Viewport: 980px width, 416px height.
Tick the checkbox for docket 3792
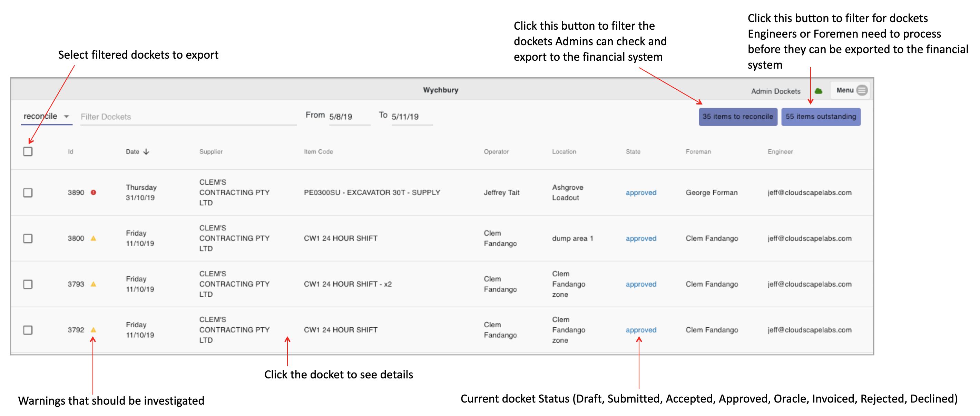point(28,330)
